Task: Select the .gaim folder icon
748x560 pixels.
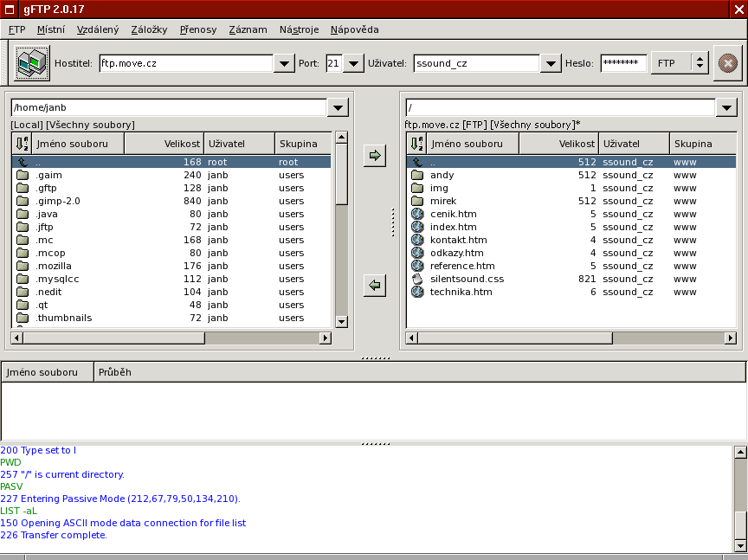Action: click(x=23, y=175)
